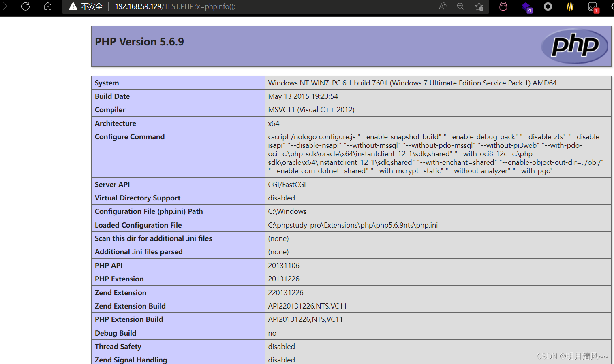
Task: Select the 20131226 PHP Extension value
Action: [x=284, y=279]
